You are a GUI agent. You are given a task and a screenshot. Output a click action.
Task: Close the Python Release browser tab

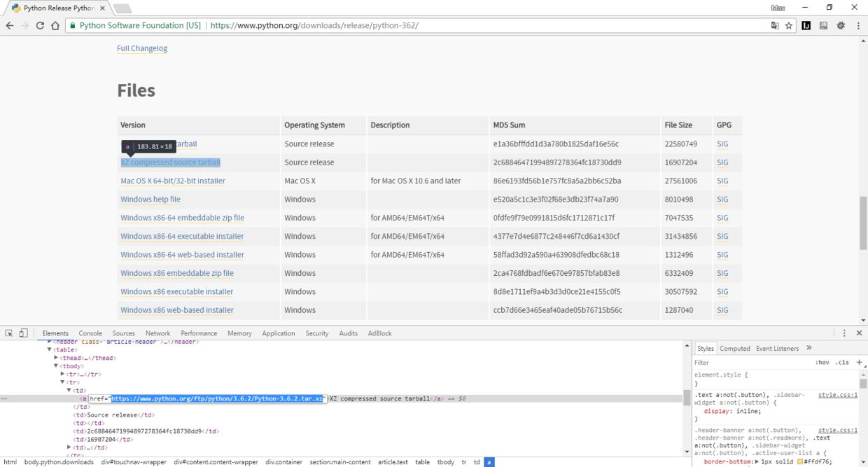click(101, 8)
